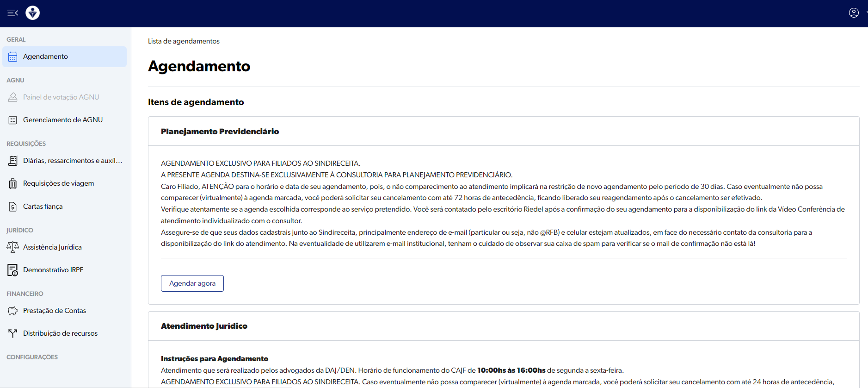Click the Sindireceita logo in header

tap(32, 13)
